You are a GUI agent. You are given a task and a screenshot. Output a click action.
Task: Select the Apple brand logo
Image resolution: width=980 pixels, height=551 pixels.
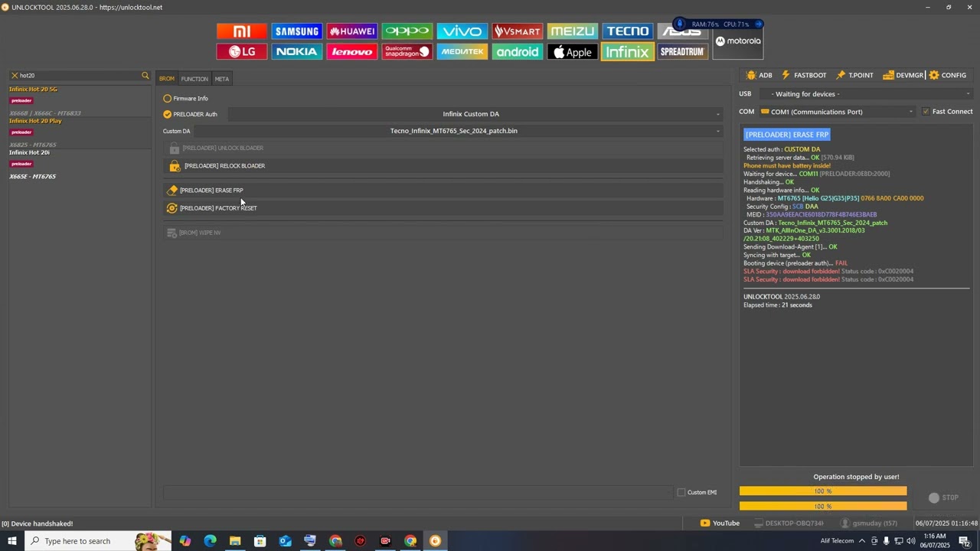pyautogui.click(x=573, y=51)
